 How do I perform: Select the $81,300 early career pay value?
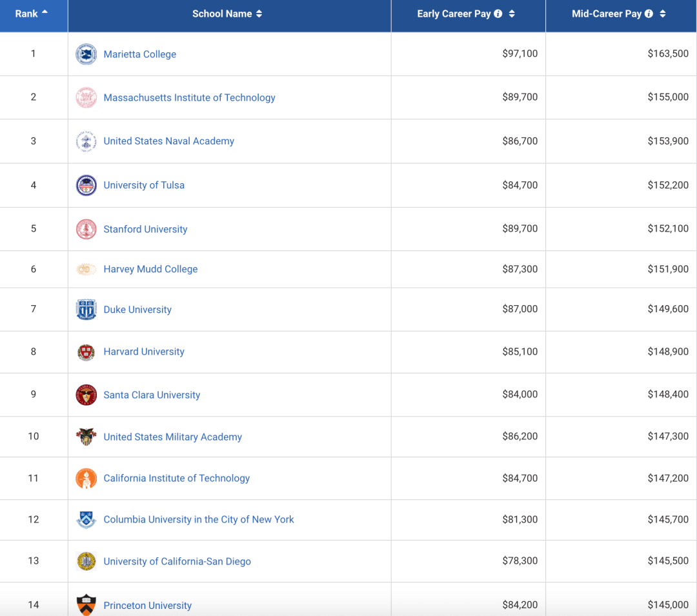coord(520,519)
